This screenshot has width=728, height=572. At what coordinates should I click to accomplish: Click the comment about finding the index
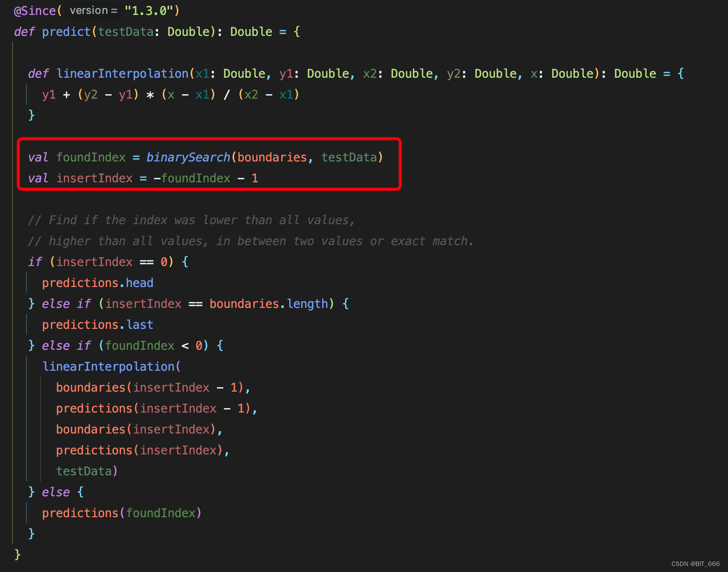point(192,220)
